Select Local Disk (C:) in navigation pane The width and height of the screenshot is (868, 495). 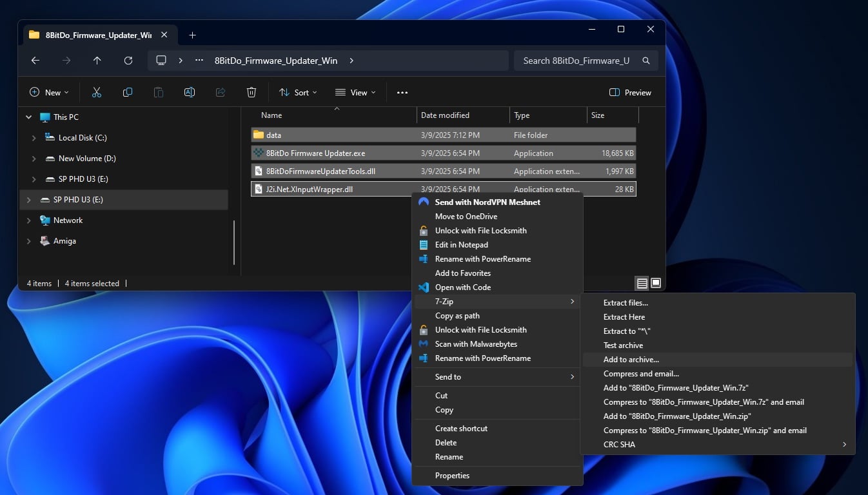(83, 138)
